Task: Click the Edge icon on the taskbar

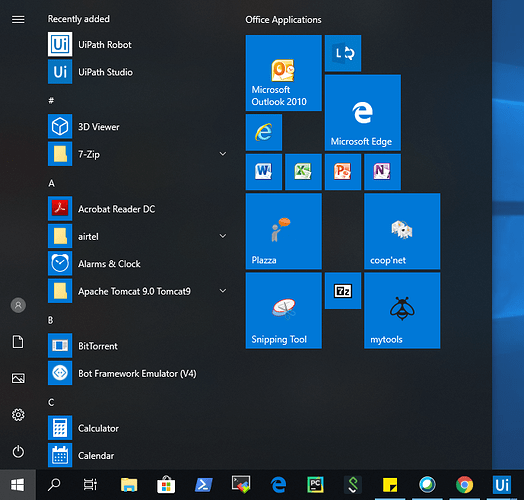Action: 278,485
